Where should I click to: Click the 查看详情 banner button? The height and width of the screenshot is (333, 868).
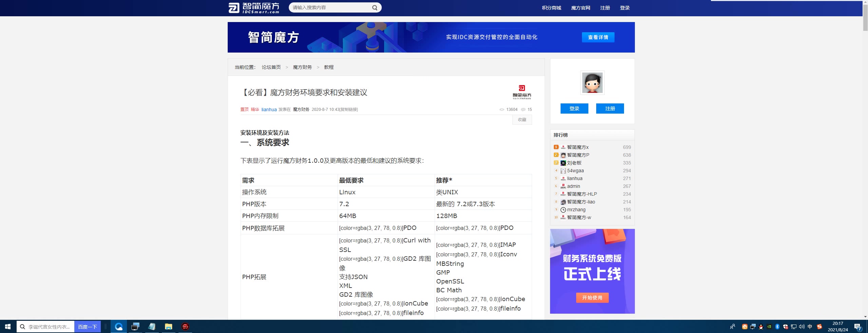(x=598, y=37)
